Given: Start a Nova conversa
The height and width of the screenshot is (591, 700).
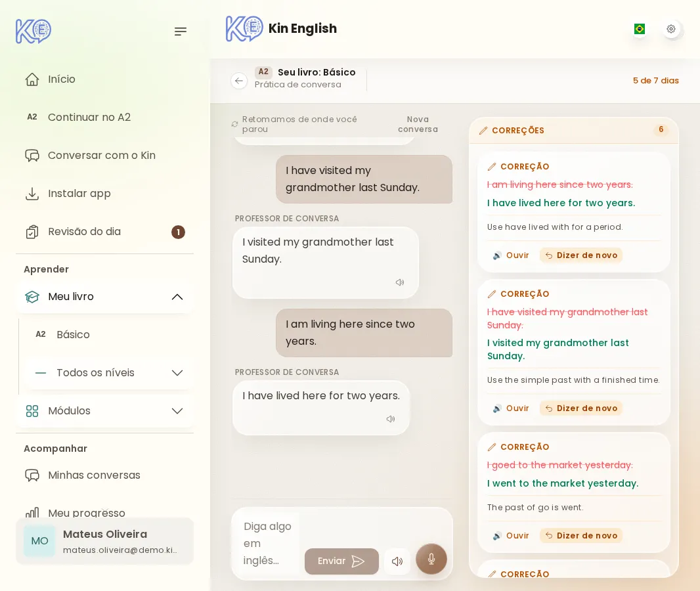Looking at the screenshot, I should pyautogui.click(x=418, y=124).
